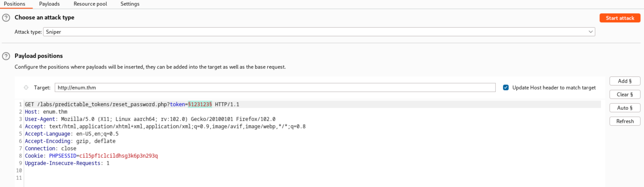Click the Attack type dropdown chevron arrow

click(591, 32)
